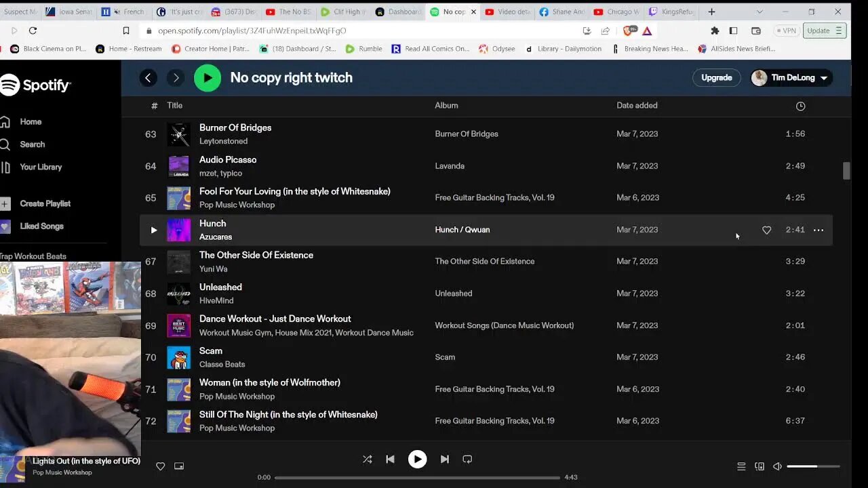The height and width of the screenshot is (488, 868).
Task: Click Unleashed album art thumbnail
Action: coord(178,293)
